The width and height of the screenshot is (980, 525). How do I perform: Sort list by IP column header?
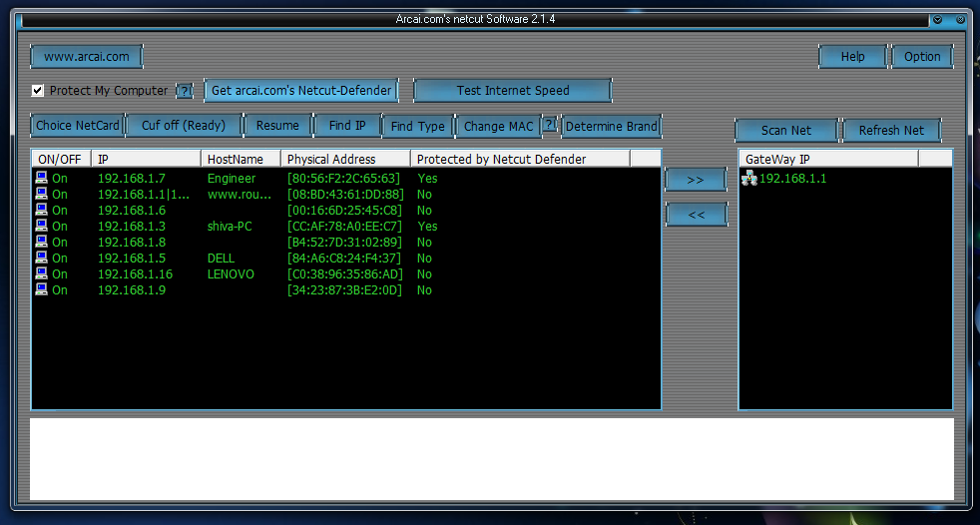[x=147, y=160]
